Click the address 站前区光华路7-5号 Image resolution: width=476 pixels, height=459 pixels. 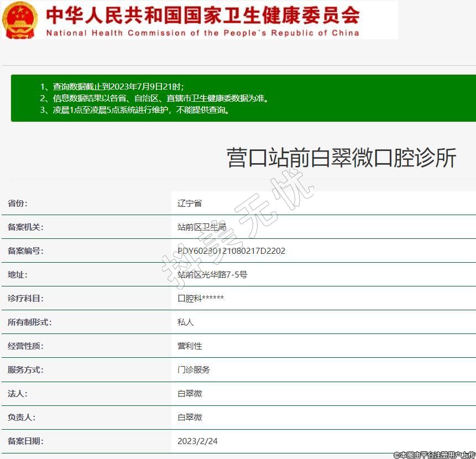click(212, 275)
